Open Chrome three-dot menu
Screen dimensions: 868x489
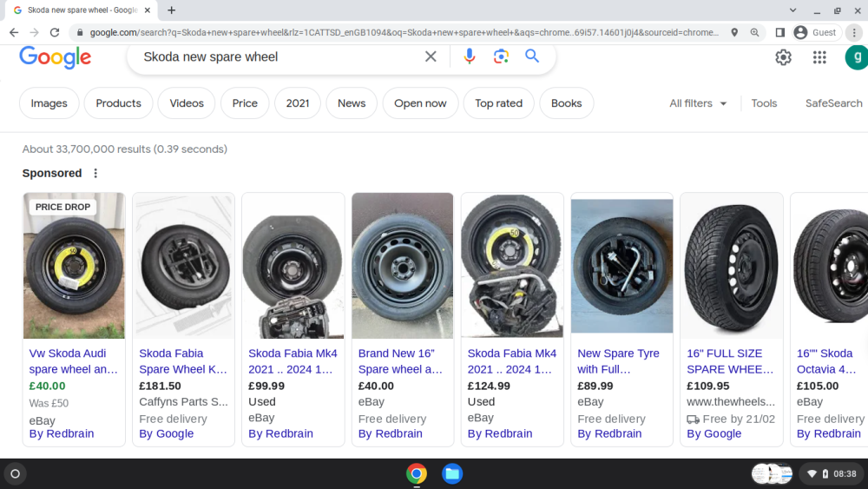(854, 33)
